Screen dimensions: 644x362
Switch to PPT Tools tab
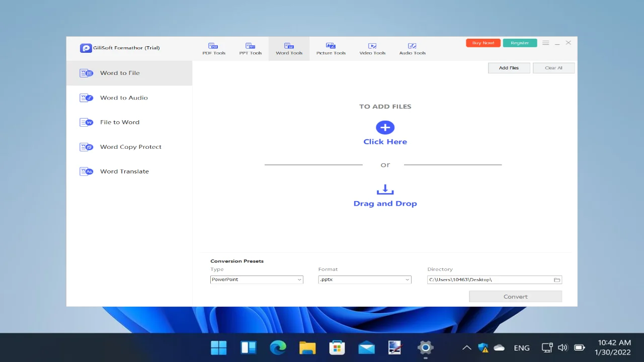(x=251, y=49)
